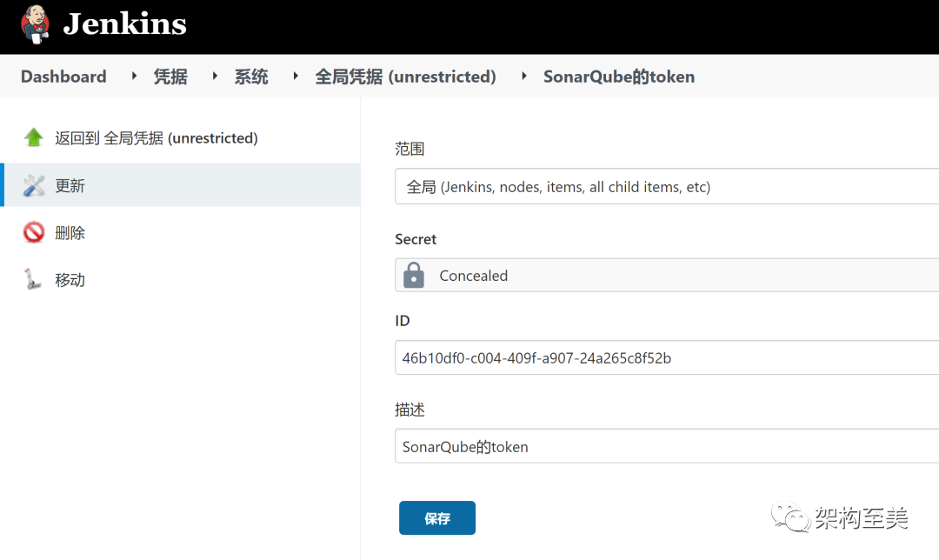Screen dimensions: 939x560
Task: Click the wrench tools update icon
Action: pyautogui.click(x=34, y=185)
